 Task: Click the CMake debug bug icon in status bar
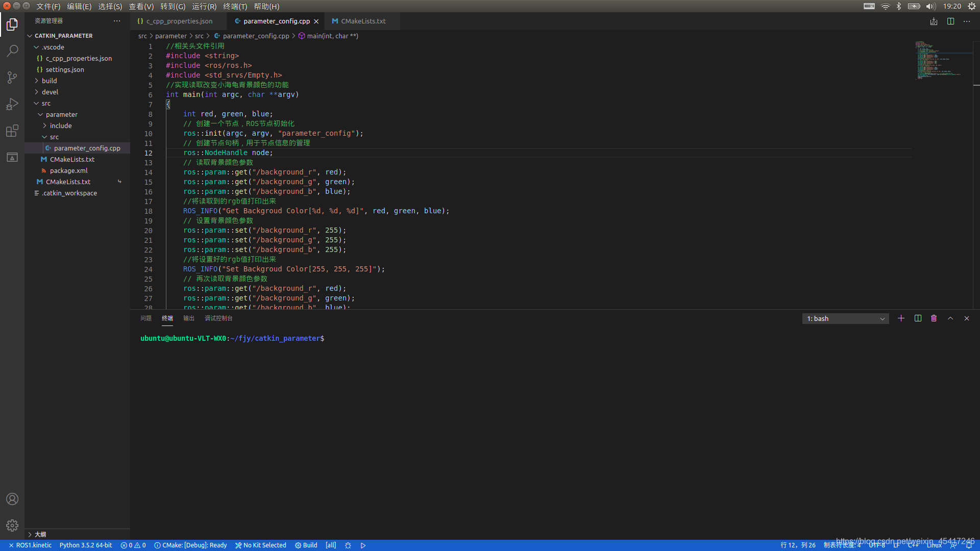[x=348, y=545]
